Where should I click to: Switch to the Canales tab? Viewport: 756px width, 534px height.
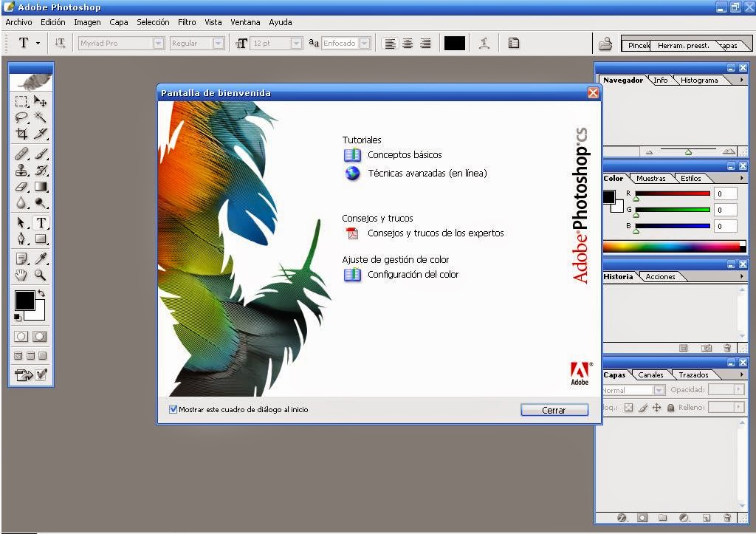coord(650,374)
